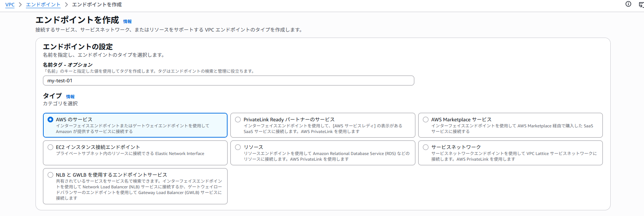Click the エンドポイントを作成 breadcrumb text
This screenshot has height=216, width=644.
[x=97, y=5]
